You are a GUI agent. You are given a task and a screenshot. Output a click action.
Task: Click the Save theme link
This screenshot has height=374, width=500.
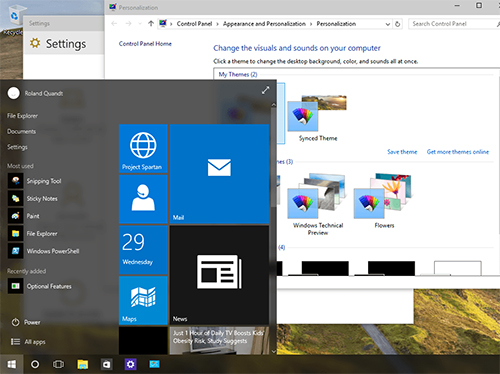402,152
